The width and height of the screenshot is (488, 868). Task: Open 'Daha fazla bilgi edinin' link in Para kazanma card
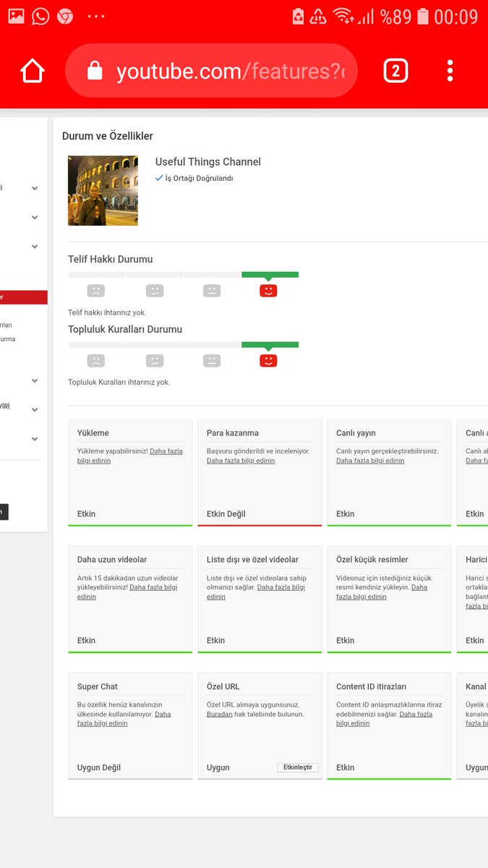coord(241,461)
